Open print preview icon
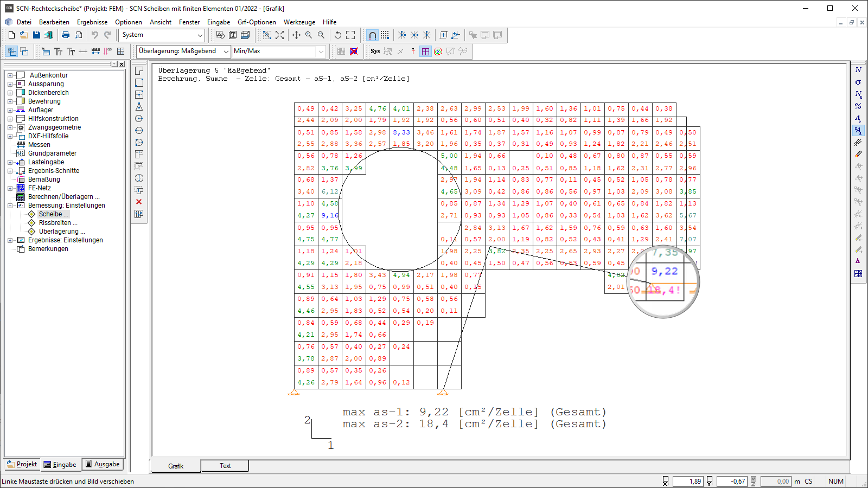868x488 pixels. [x=79, y=35]
